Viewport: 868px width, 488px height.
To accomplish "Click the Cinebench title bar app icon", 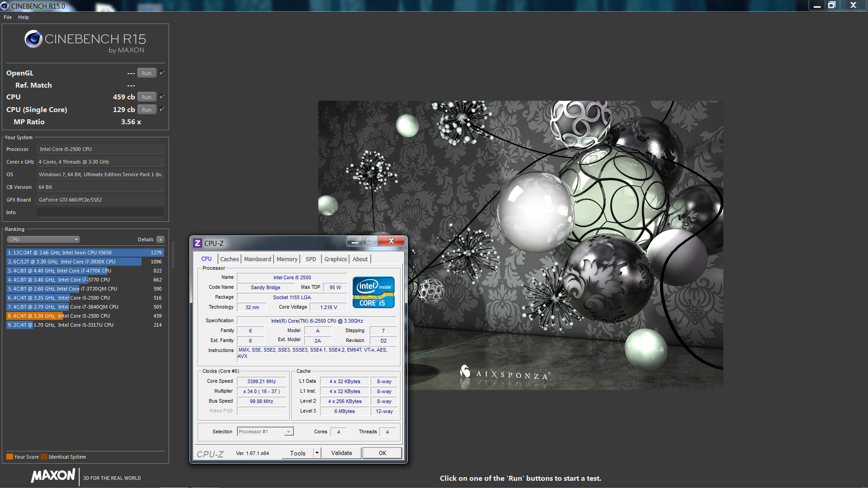I will 5,6.
